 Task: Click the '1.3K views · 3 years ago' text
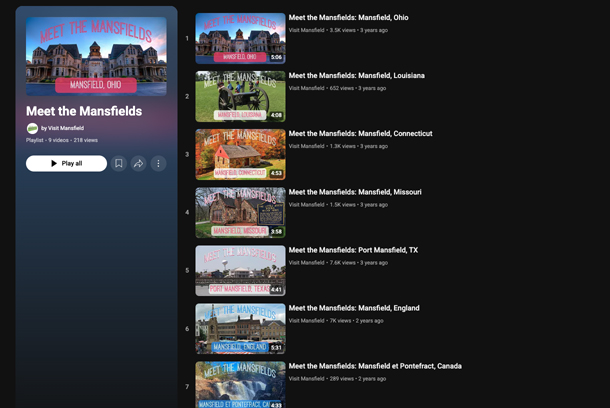point(359,146)
